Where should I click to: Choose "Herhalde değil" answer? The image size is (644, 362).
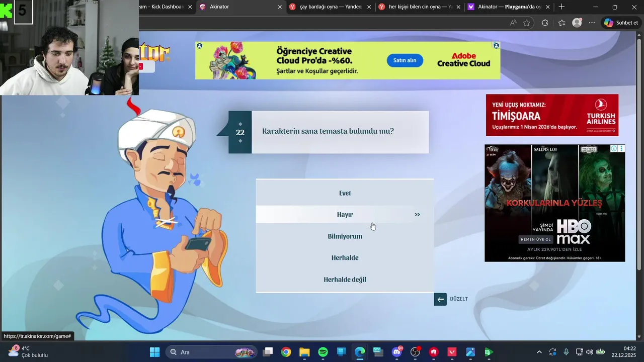point(345,280)
